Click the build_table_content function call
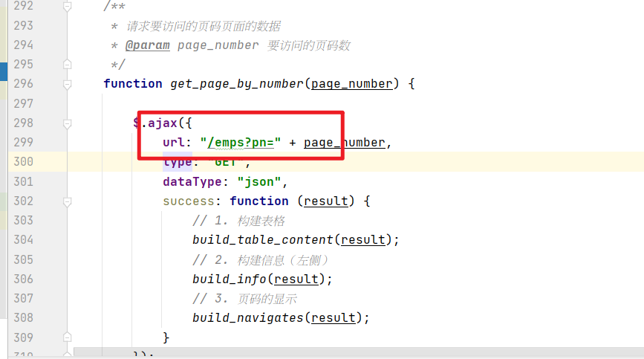This screenshot has width=644, height=359. coord(262,240)
